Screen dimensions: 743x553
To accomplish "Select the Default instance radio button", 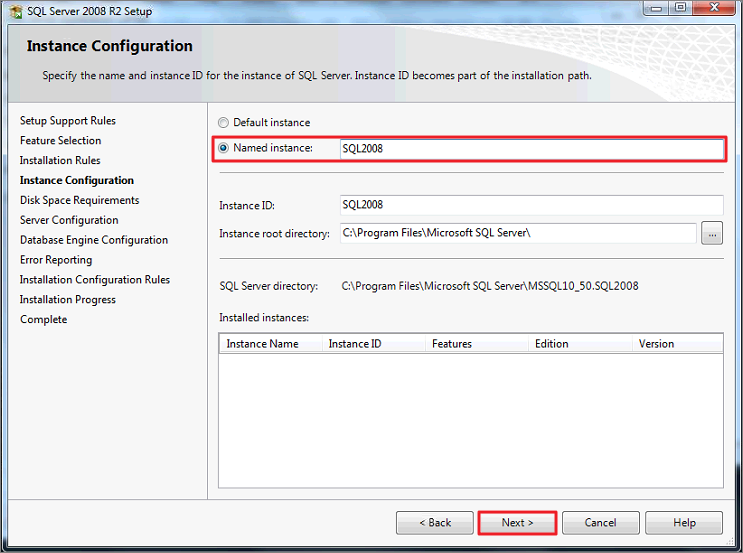I will pyautogui.click(x=223, y=123).
